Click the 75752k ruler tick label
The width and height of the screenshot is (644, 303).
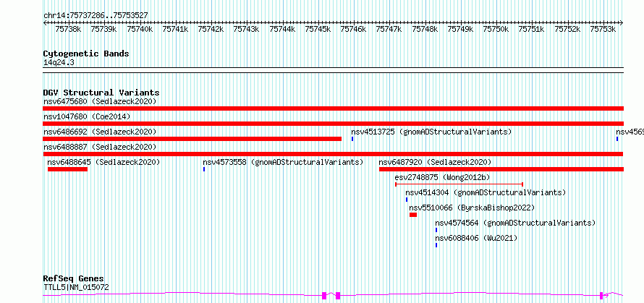click(x=567, y=29)
